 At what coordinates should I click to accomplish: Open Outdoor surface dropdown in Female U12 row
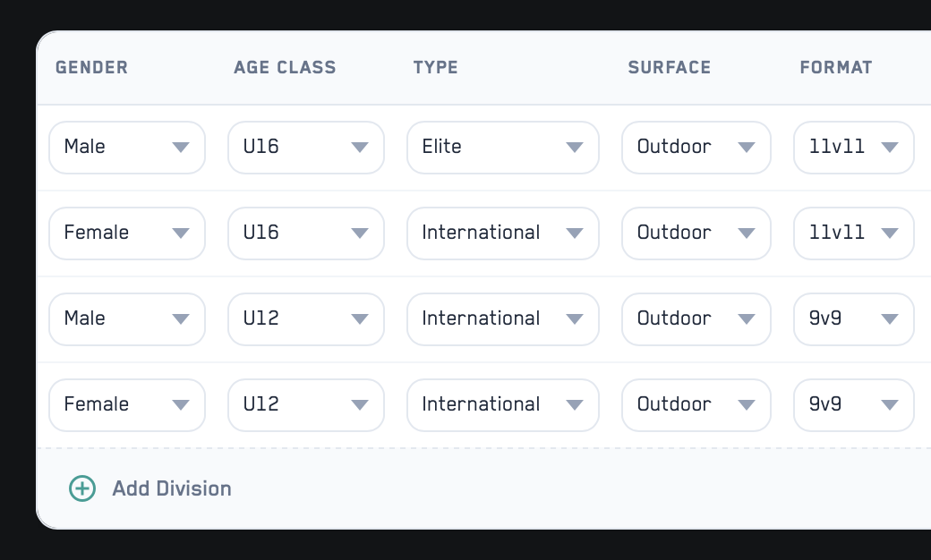[696, 405]
